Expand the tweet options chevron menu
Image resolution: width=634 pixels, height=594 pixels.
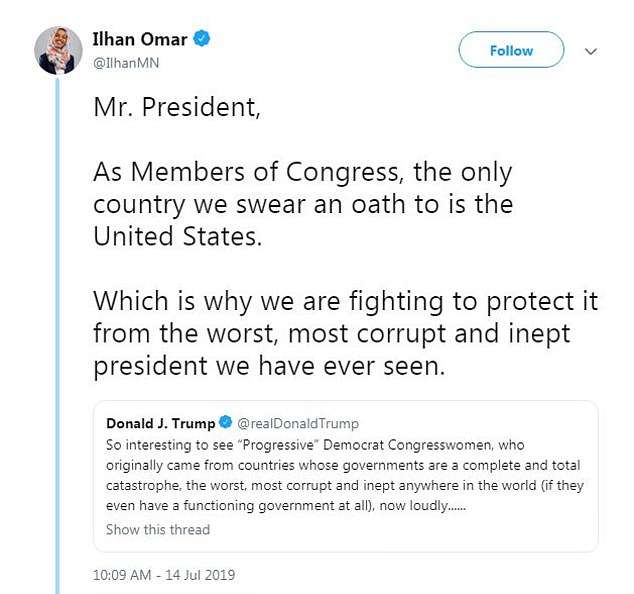pos(590,50)
